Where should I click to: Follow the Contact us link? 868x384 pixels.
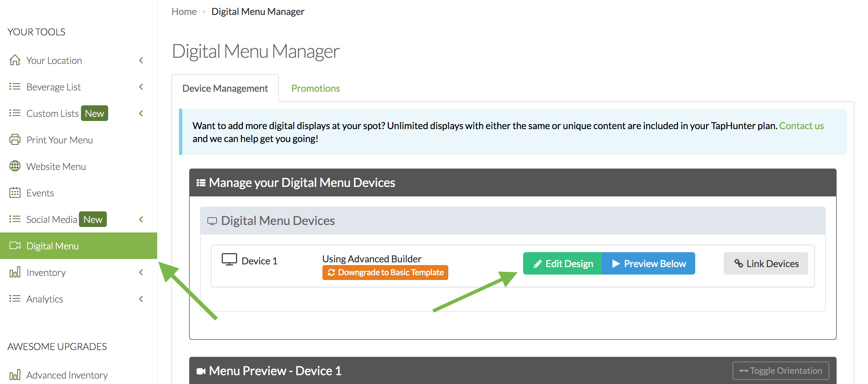801,126
